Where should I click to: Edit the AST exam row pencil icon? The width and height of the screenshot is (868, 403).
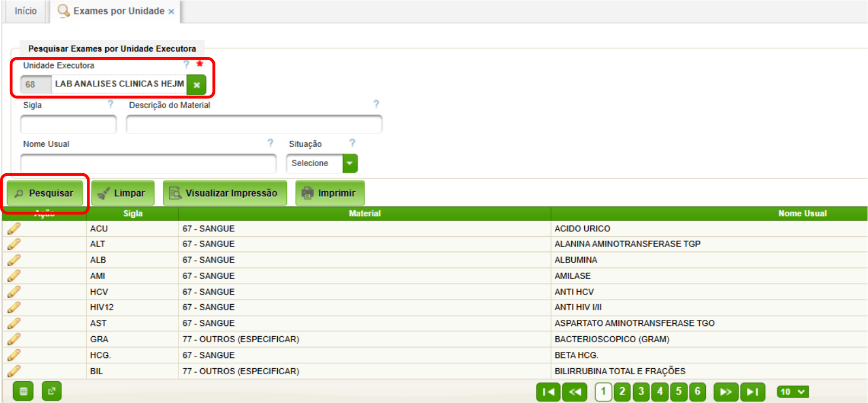14,323
